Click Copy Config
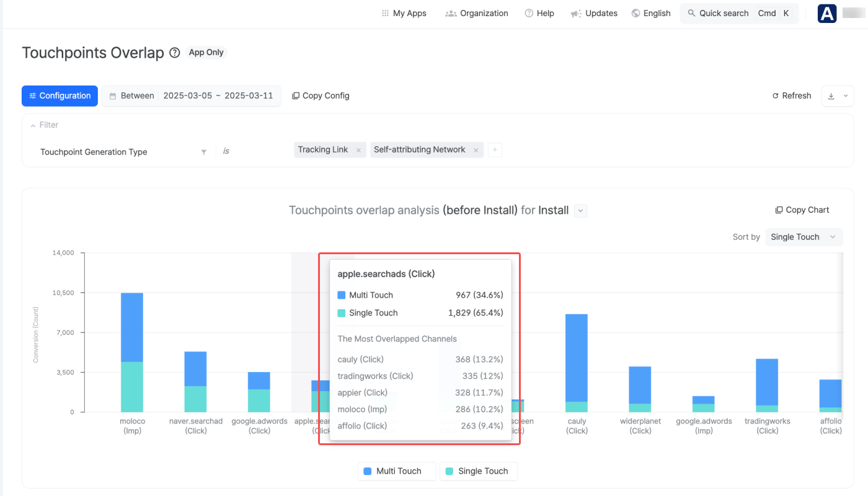This screenshot has height=496, width=868. (321, 96)
